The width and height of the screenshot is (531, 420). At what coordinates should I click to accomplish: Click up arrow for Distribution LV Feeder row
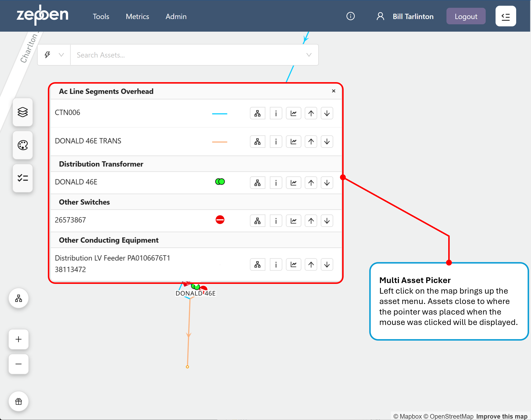pos(311,265)
